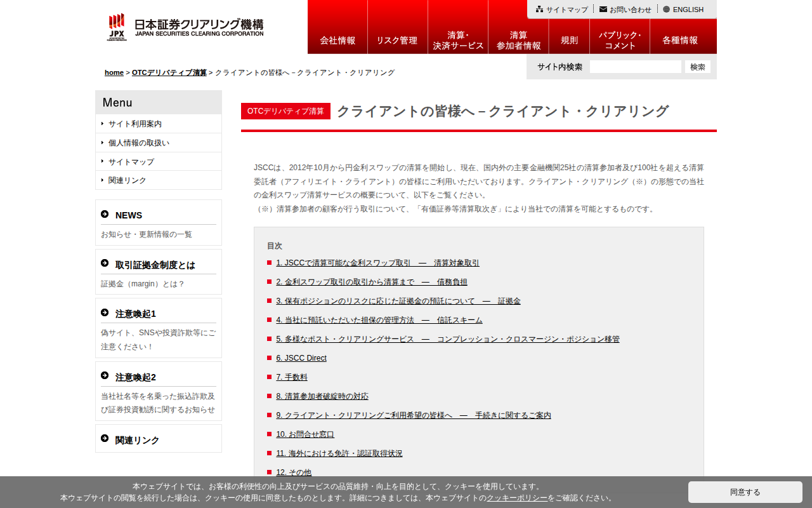
Task: Open the 各種情報 menu
Action: [683, 36]
